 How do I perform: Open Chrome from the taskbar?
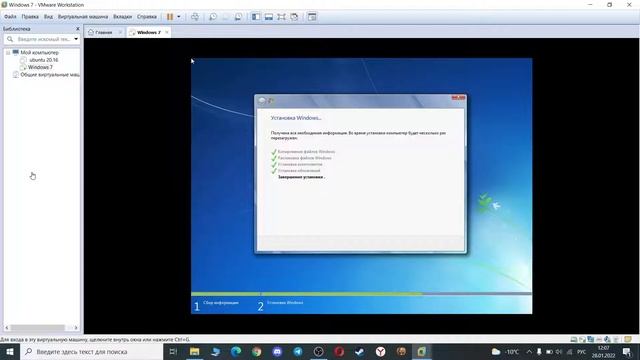[256, 351]
